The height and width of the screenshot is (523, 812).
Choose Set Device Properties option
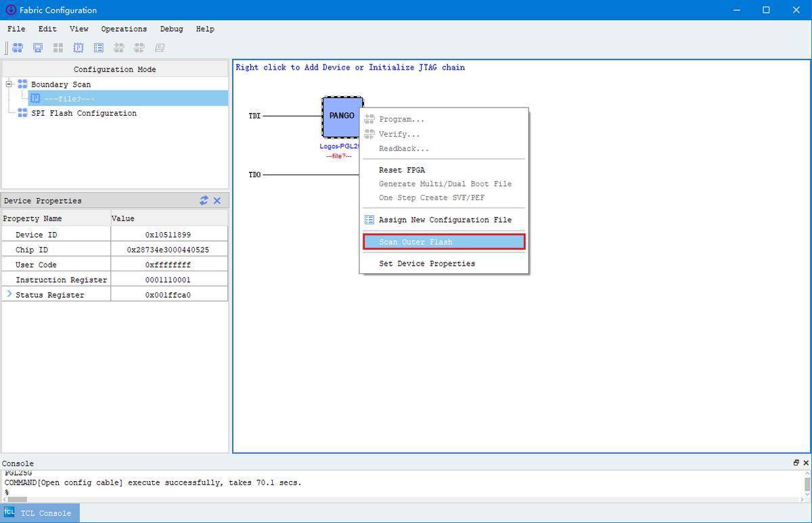(426, 263)
